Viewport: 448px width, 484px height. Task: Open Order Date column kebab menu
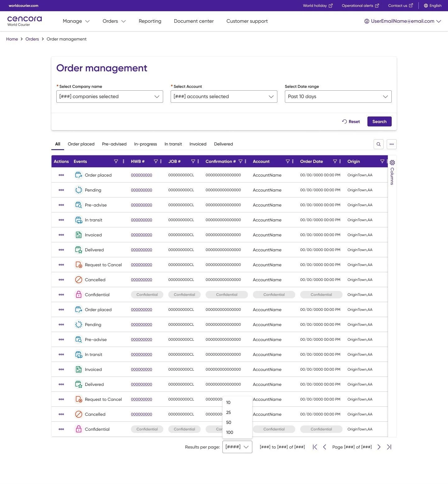click(x=340, y=161)
